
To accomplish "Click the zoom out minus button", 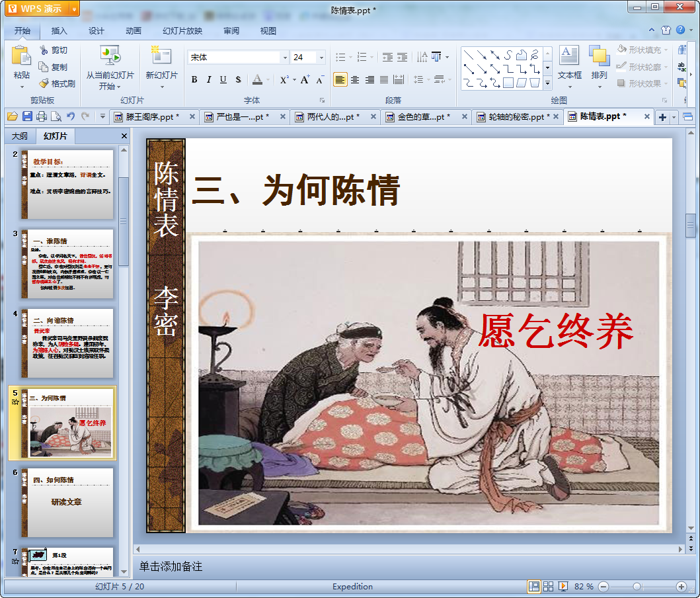I will [603, 586].
